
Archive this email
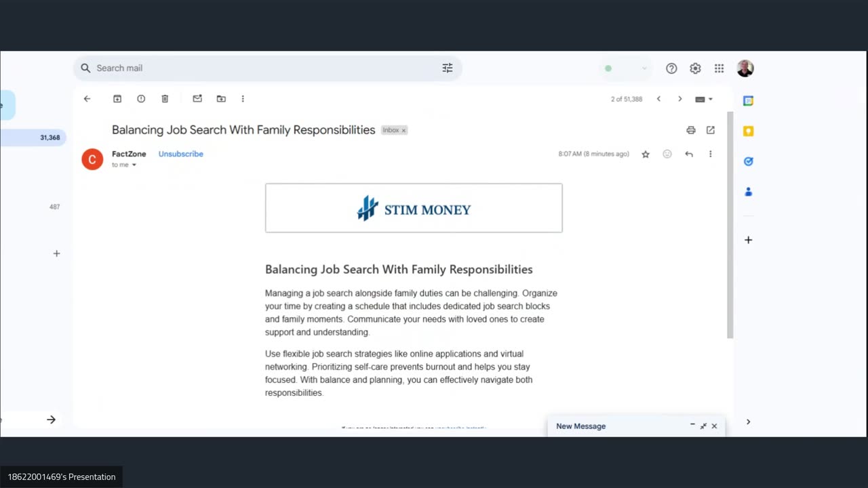(x=117, y=99)
